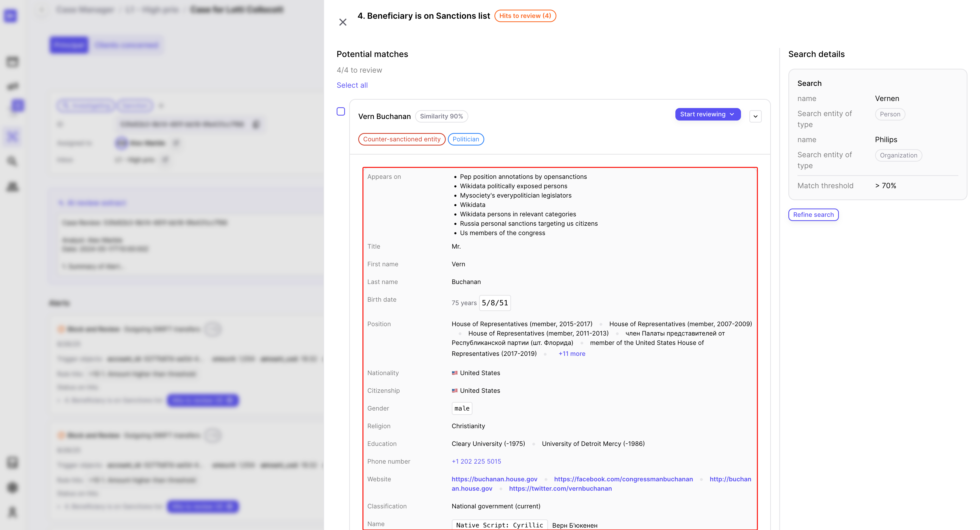Click the inbox icon in the left sidebar
The height and width of the screenshot is (530, 980).
pos(12,61)
